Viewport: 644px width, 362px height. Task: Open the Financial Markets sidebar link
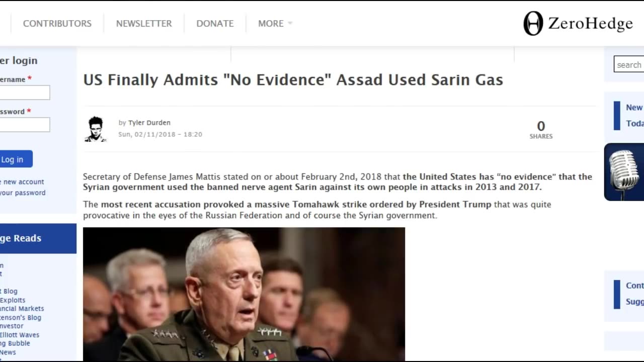pos(22,309)
